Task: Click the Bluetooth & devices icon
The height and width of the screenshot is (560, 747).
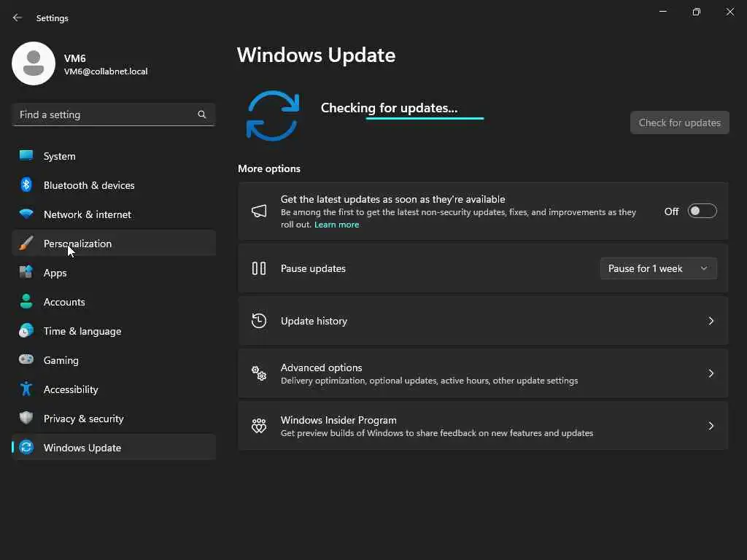Action: pyautogui.click(x=26, y=185)
